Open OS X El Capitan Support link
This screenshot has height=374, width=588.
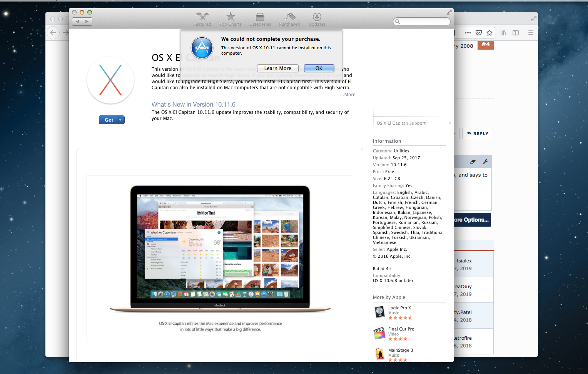[x=401, y=123]
